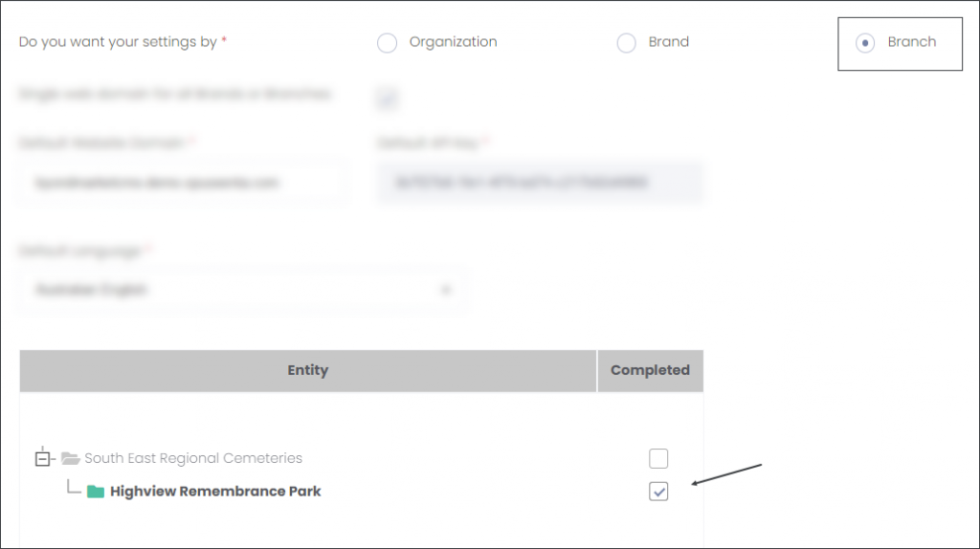Uncheck the Highview Remembrance Park completed checkbox
980x549 pixels.
(658, 492)
